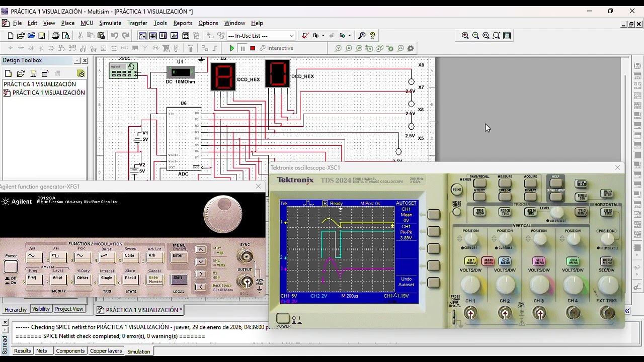Stop the simulation with the red square
The height and width of the screenshot is (362, 644).
pos(253,48)
